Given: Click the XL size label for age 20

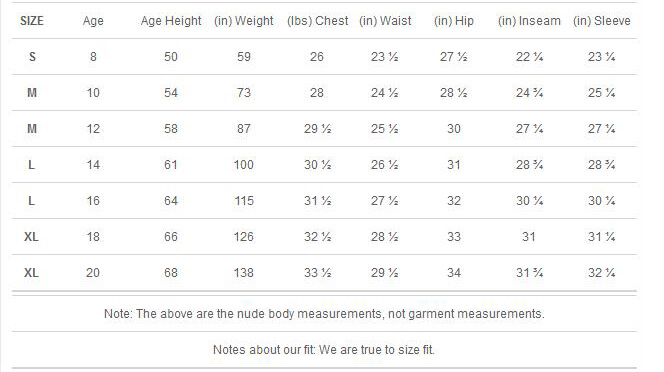Looking at the screenshot, I should coord(31,273).
